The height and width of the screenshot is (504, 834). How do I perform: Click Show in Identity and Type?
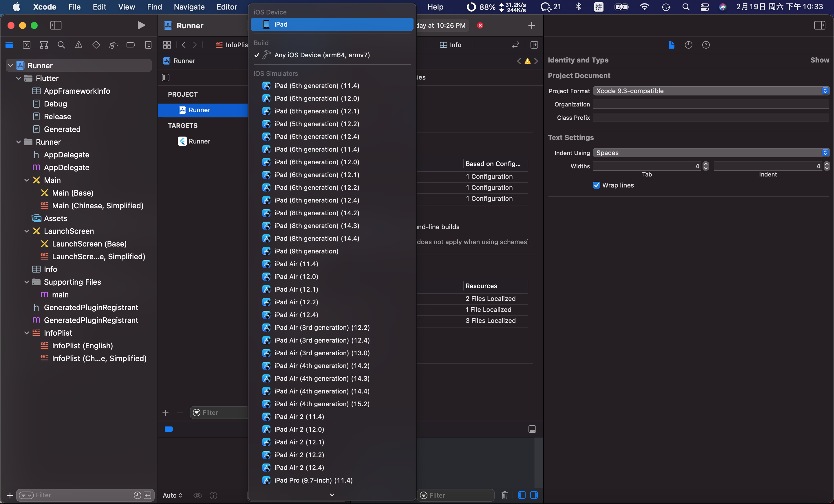[x=820, y=60]
